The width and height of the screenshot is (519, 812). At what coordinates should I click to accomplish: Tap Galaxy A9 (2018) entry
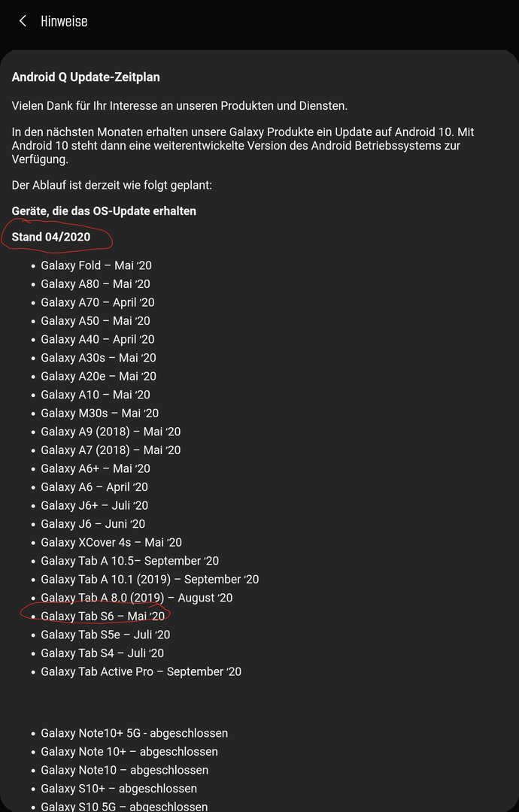click(x=111, y=432)
